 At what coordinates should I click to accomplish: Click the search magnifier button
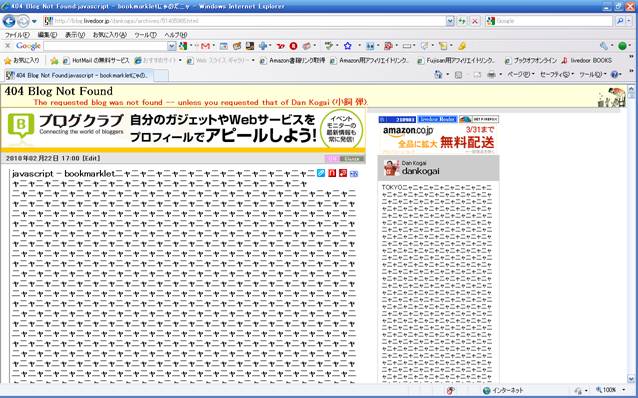click(620, 21)
